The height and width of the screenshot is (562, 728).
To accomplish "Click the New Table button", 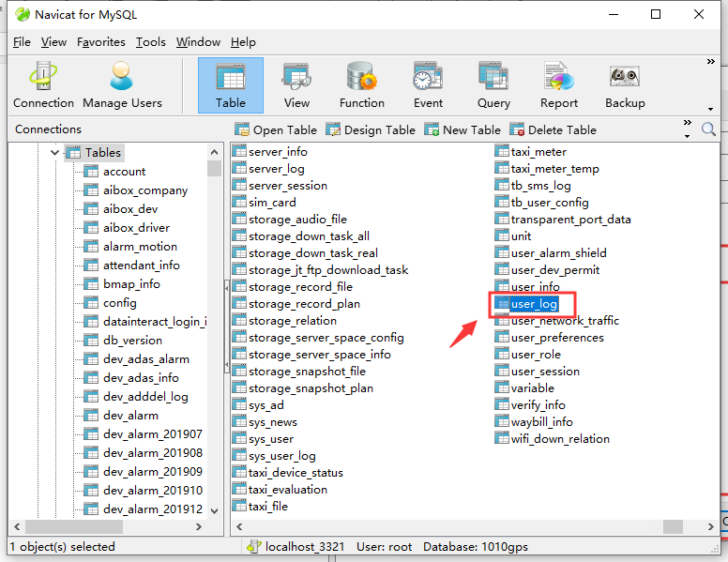I will point(462,129).
